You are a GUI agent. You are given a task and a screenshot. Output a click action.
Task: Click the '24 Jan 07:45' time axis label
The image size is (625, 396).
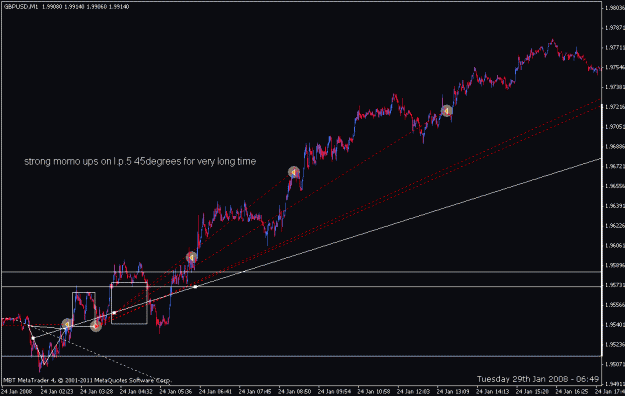tap(255, 392)
